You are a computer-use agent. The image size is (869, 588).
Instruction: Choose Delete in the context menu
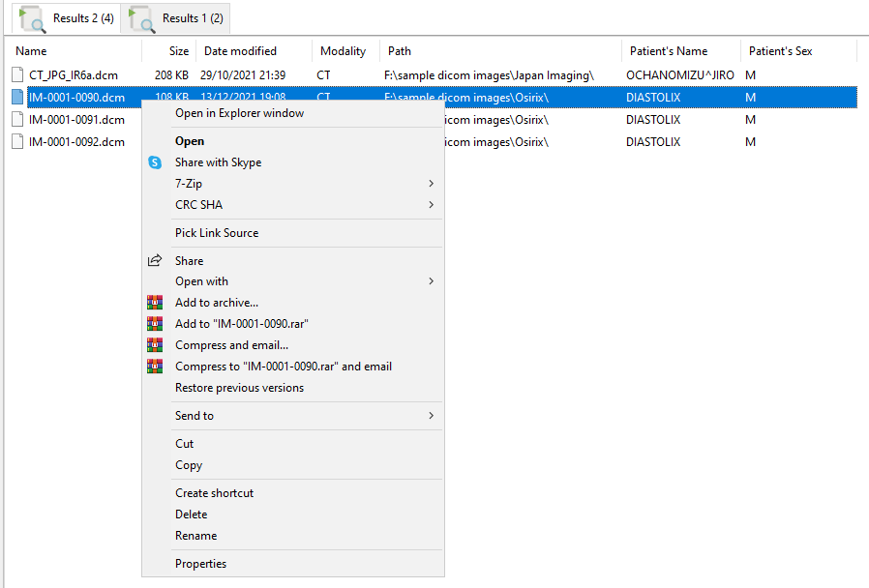coord(191,514)
